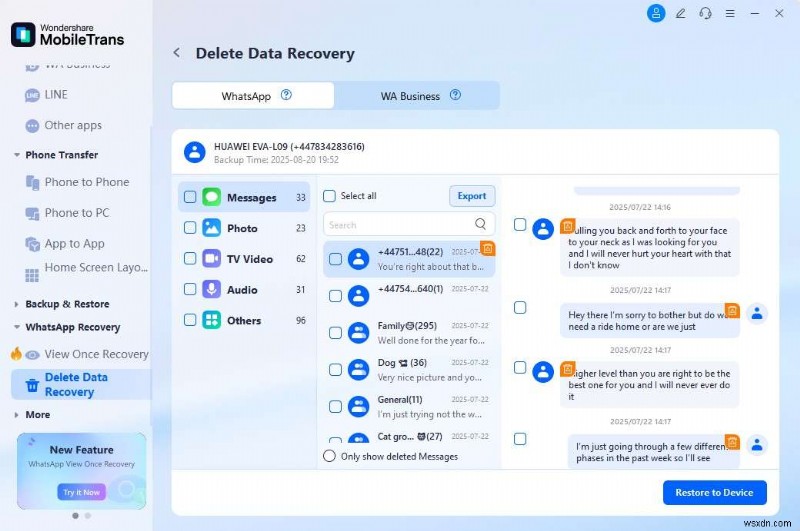
Task: Open the user account icon
Action: tap(656, 13)
